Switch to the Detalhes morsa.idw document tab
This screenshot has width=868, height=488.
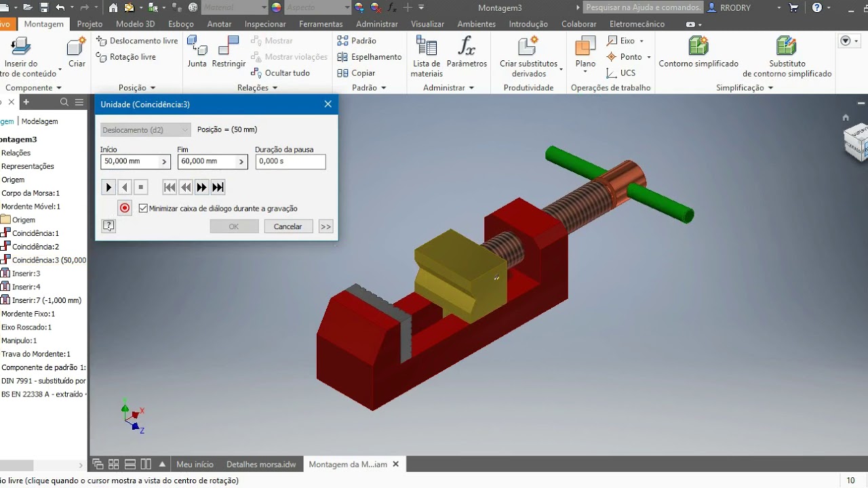tap(261, 464)
